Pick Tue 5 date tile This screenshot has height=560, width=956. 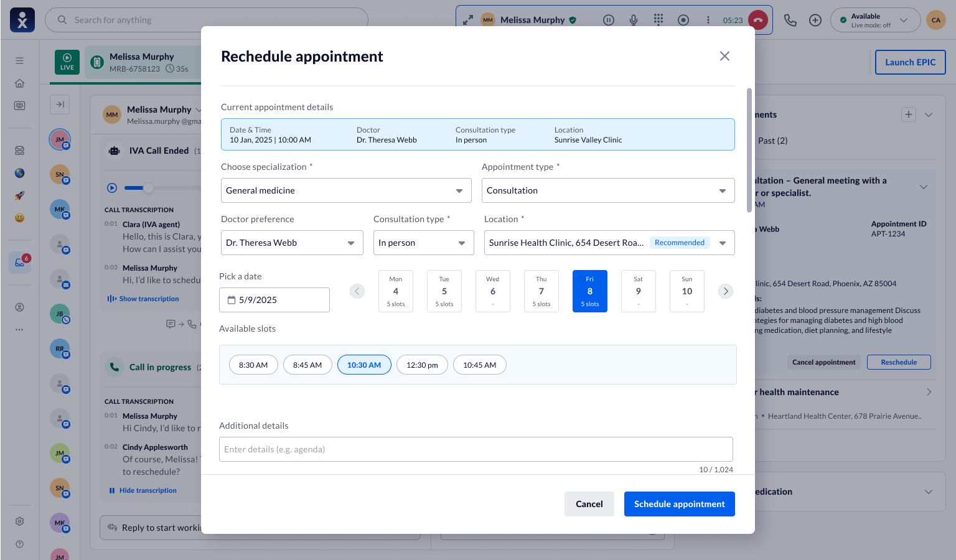tap(444, 291)
